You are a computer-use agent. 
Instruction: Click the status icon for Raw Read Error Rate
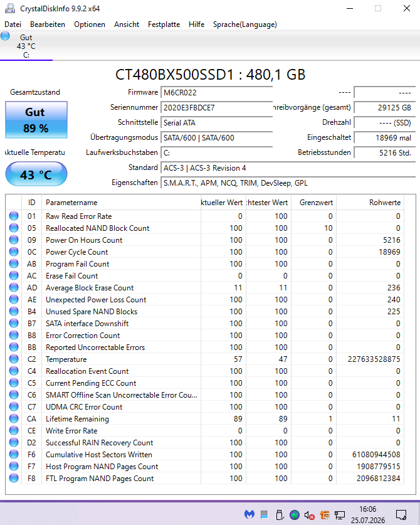14,216
